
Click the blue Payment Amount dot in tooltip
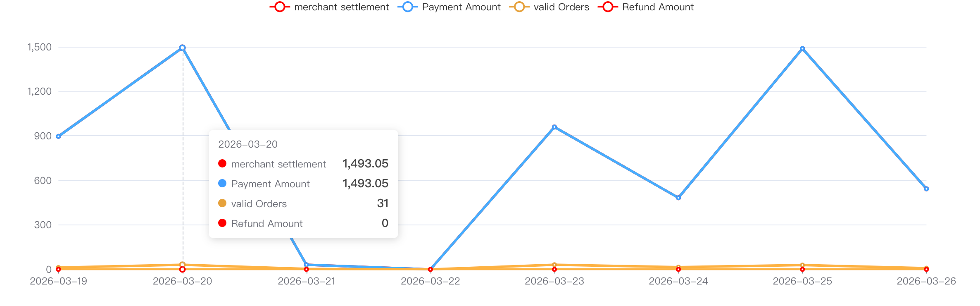tap(222, 183)
